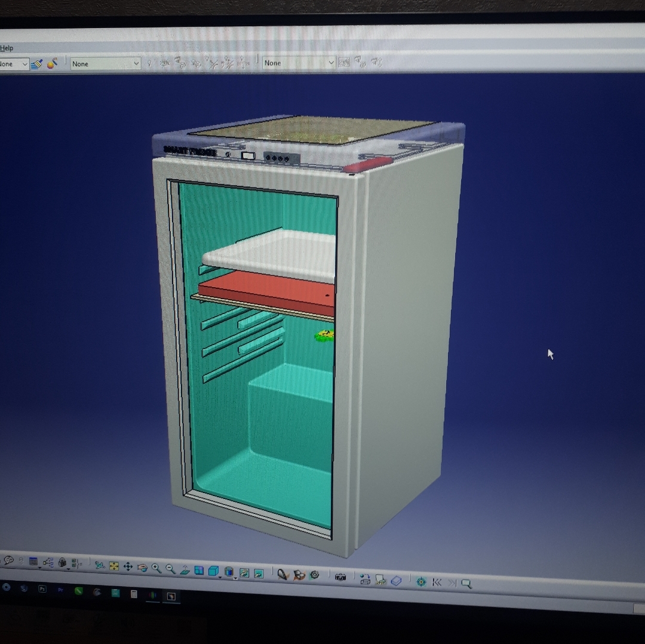Click the Manipulation icon with blue arrow
645x644 pixels.
click(x=365, y=579)
